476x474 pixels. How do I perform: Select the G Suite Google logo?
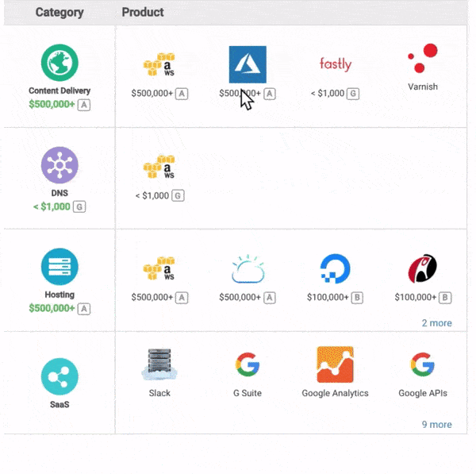[248, 364]
